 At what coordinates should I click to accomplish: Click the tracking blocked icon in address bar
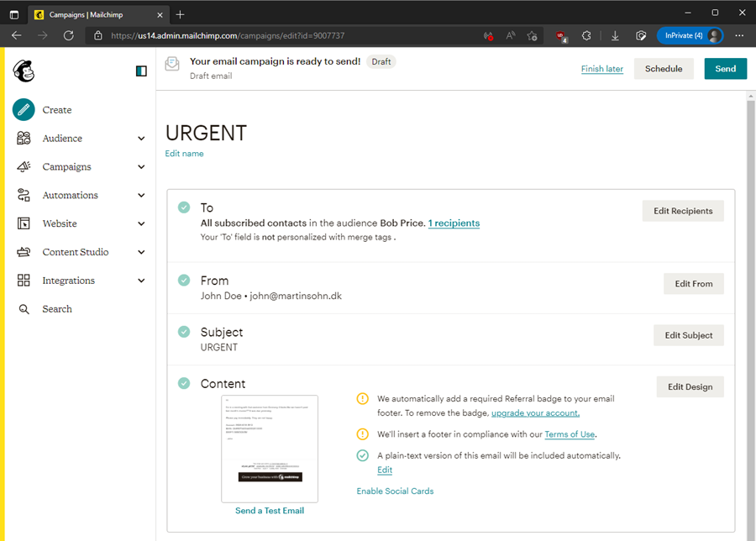tap(488, 35)
